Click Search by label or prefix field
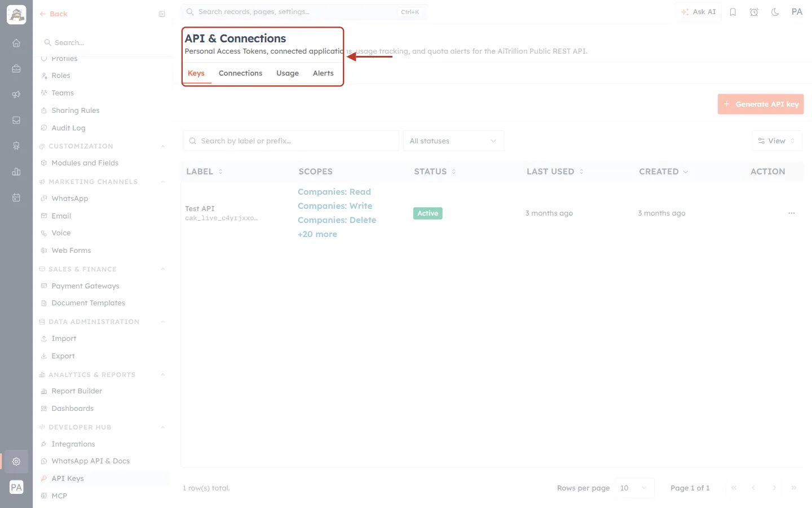This screenshot has width=812, height=508. click(x=291, y=141)
